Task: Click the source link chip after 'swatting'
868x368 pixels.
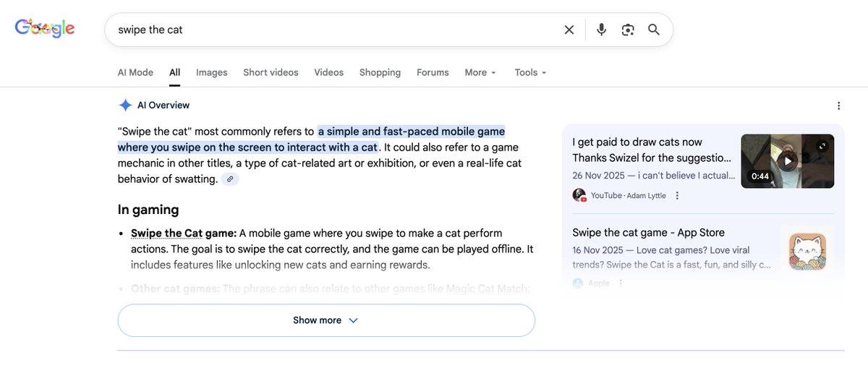Action: pyautogui.click(x=230, y=179)
